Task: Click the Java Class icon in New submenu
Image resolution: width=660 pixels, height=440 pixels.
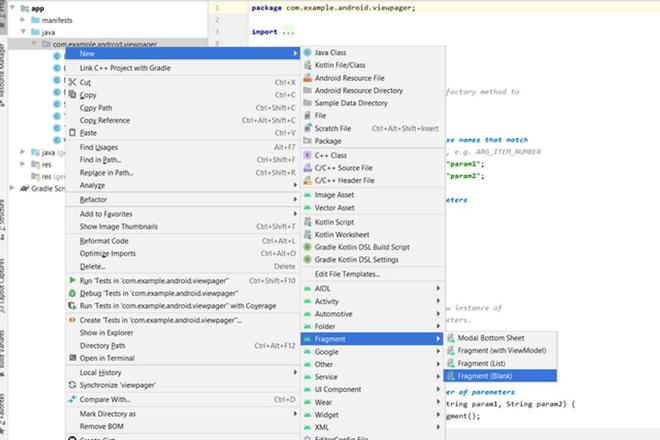Action: [x=307, y=52]
